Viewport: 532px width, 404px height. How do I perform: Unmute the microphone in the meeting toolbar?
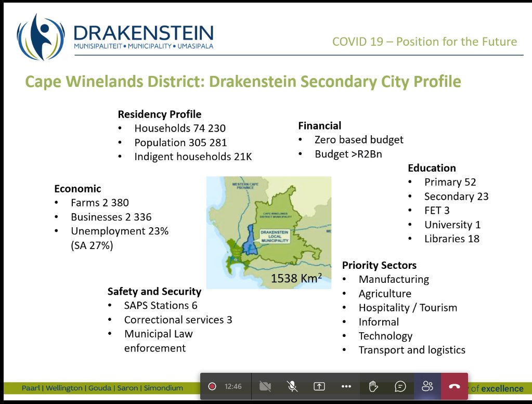(x=292, y=386)
